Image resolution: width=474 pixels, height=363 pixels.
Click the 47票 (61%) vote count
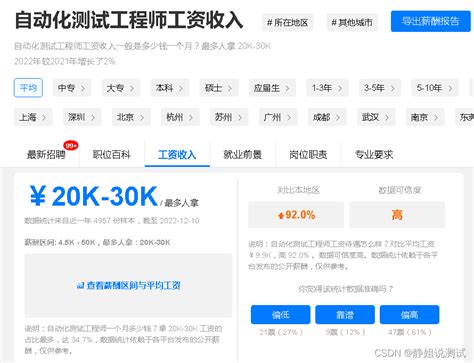click(x=410, y=332)
